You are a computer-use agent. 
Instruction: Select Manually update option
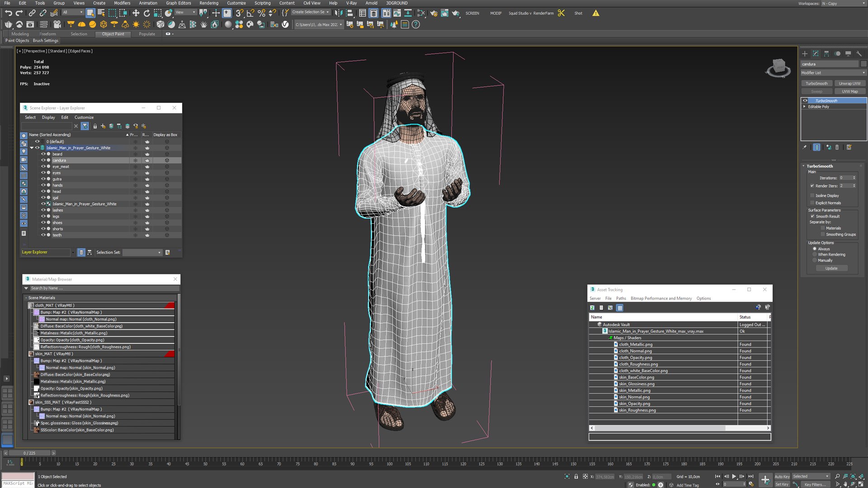click(x=815, y=260)
